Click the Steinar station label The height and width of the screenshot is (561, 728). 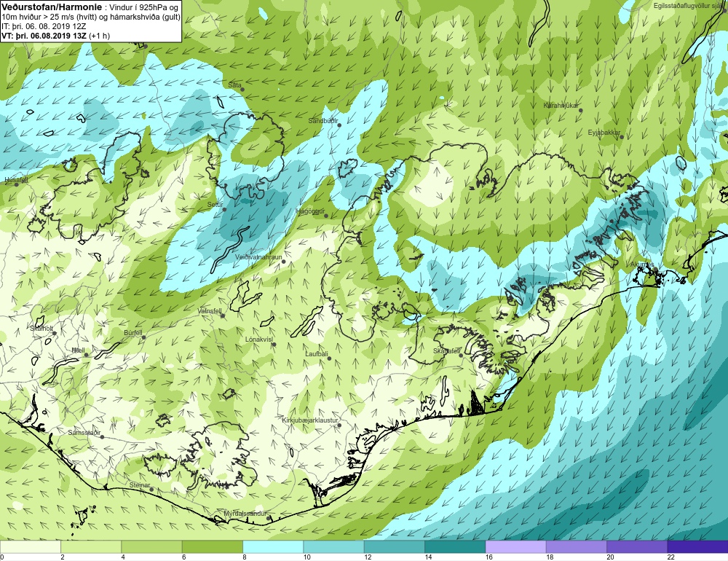140,484
